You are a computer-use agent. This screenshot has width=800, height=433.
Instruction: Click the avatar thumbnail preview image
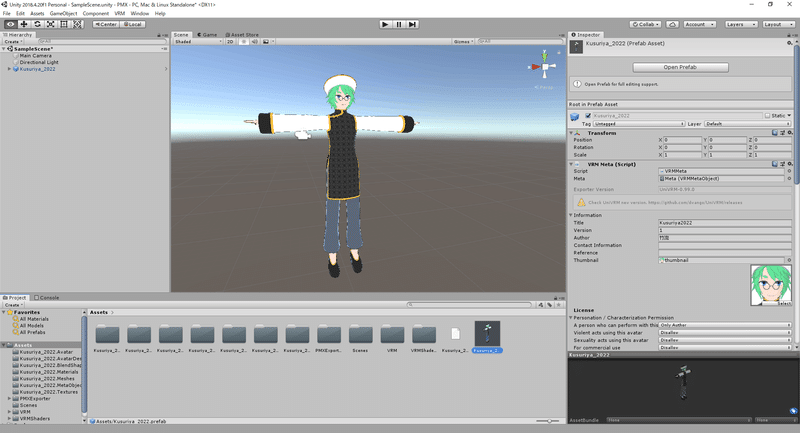[771, 285]
